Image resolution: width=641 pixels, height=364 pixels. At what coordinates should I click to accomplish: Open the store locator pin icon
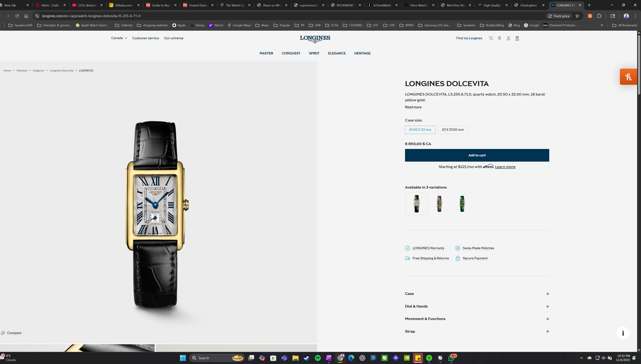click(499, 38)
